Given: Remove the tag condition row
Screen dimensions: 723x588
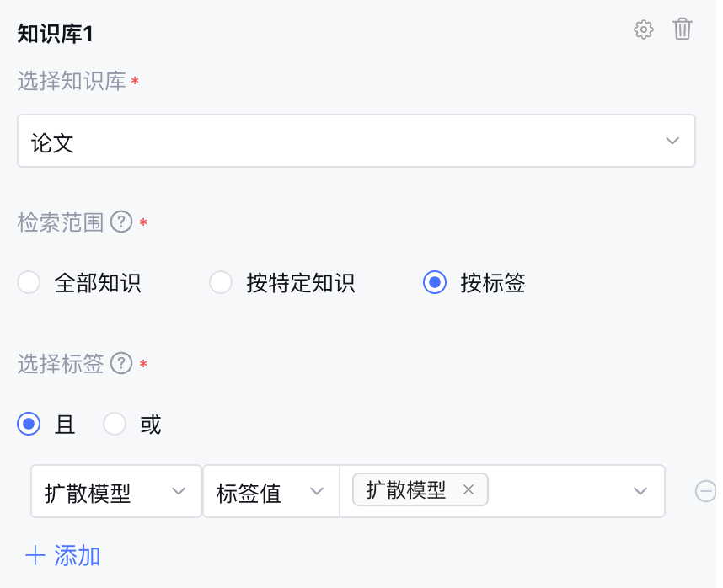Looking at the screenshot, I should click(x=705, y=491).
